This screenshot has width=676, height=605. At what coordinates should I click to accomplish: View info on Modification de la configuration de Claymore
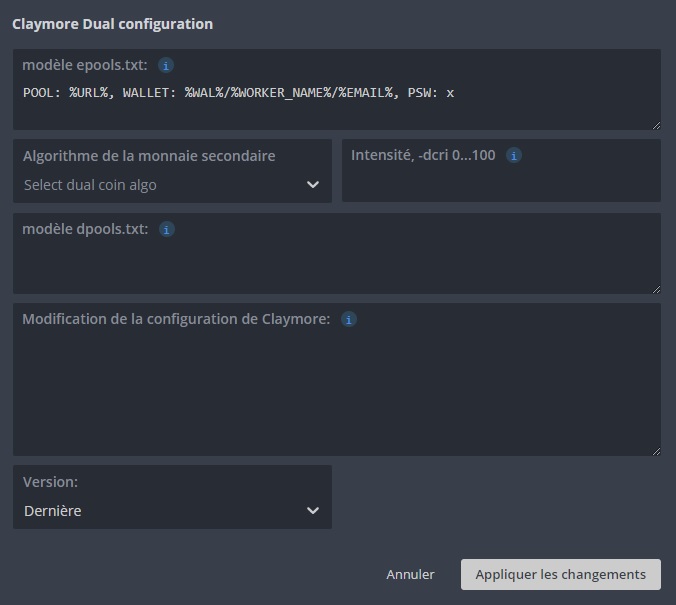349,320
